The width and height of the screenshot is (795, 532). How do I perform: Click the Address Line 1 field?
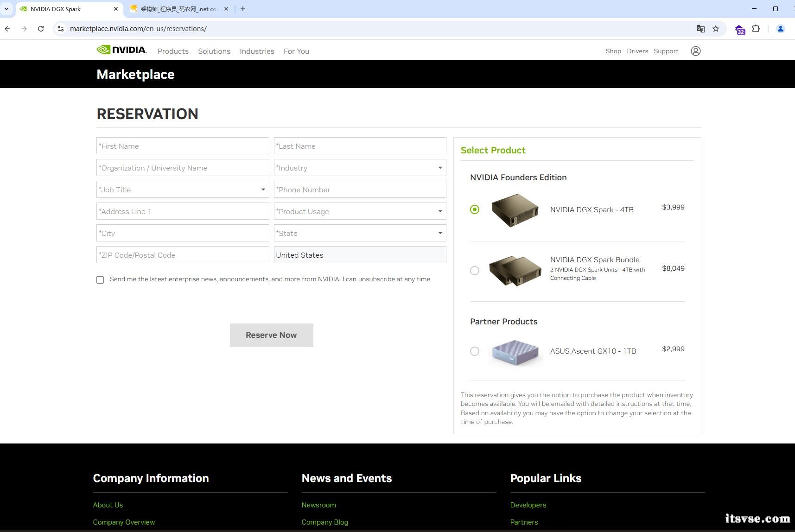(183, 211)
